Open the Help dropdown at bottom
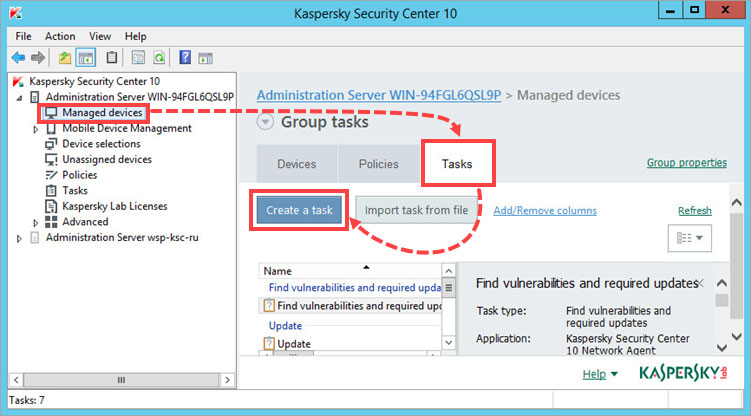The image size is (751, 416). pyautogui.click(x=600, y=374)
